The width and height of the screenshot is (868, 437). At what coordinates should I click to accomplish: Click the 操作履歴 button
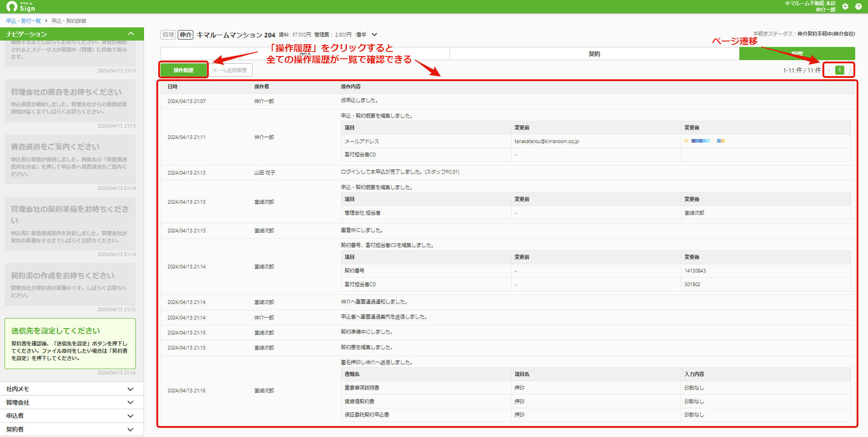tap(183, 70)
